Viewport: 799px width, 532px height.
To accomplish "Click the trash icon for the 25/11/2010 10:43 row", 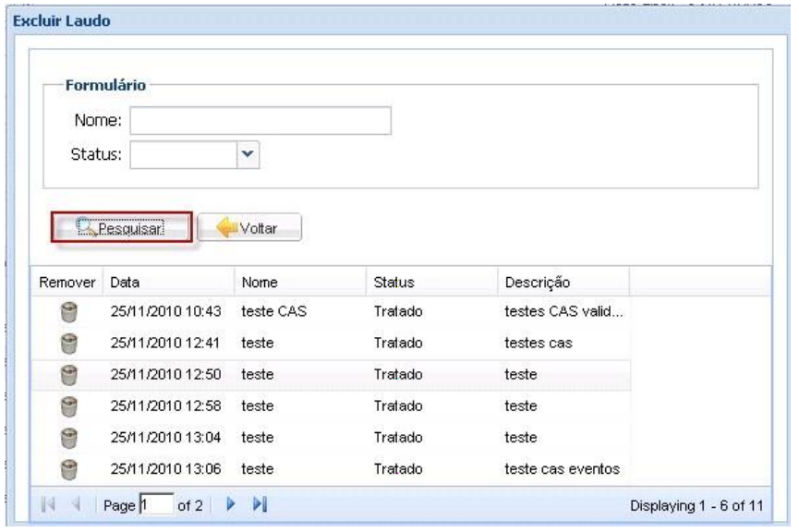I will pyautogui.click(x=67, y=313).
